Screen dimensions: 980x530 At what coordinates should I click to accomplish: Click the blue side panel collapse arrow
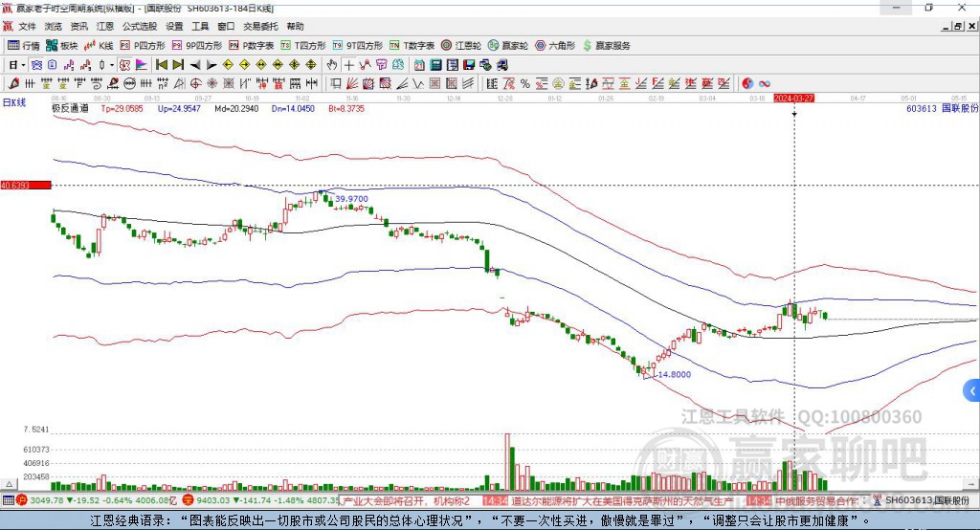pyautogui.click(x=972, y=391)
